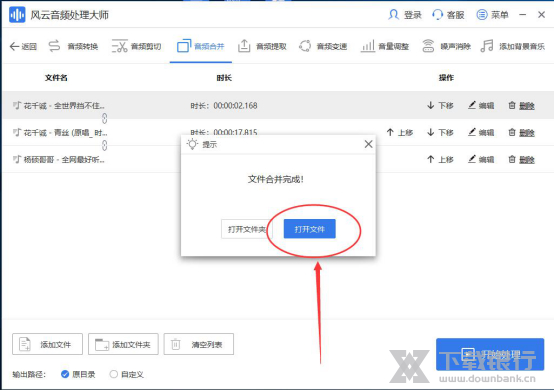Image resolution: width=554 pixels, height=391 pixels.
Task: Click the 返回 back arrow
Action: point(23,46)
